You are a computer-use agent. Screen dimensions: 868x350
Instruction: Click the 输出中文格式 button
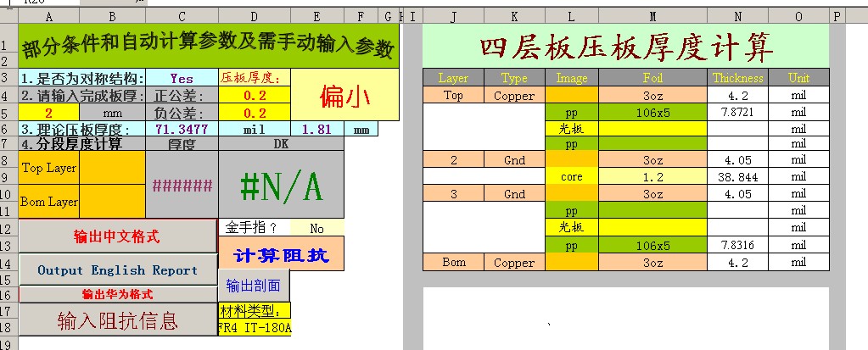(117, 236)
